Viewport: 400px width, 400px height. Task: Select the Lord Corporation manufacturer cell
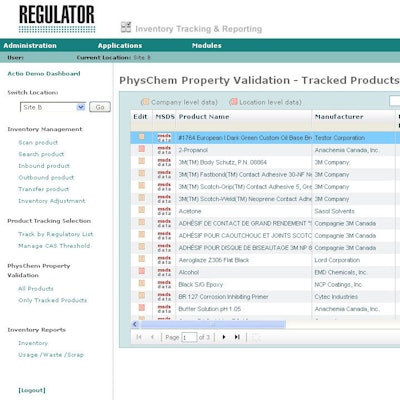(x=354, y=260)
